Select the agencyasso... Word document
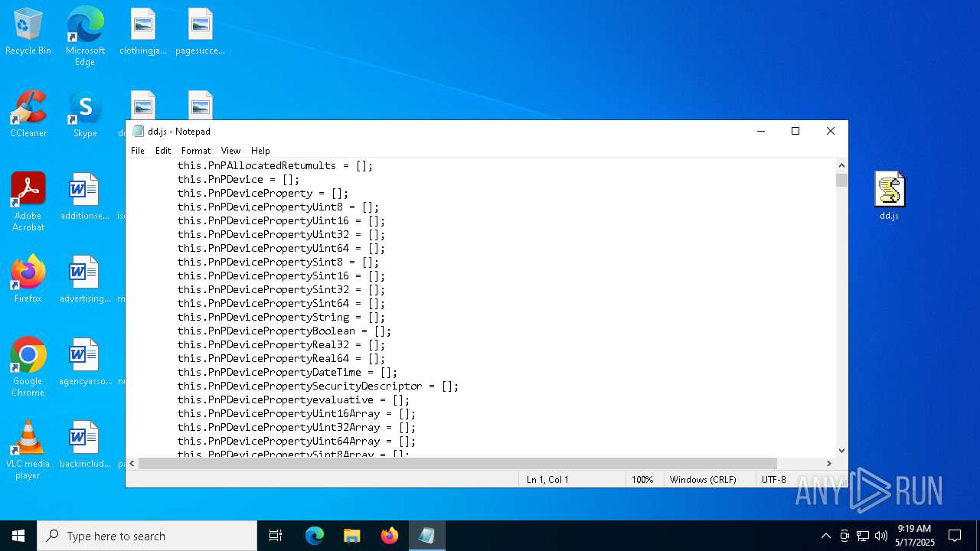Image resolution: width=980 pixels, height=551 pixels. click(x=85, y=363)
